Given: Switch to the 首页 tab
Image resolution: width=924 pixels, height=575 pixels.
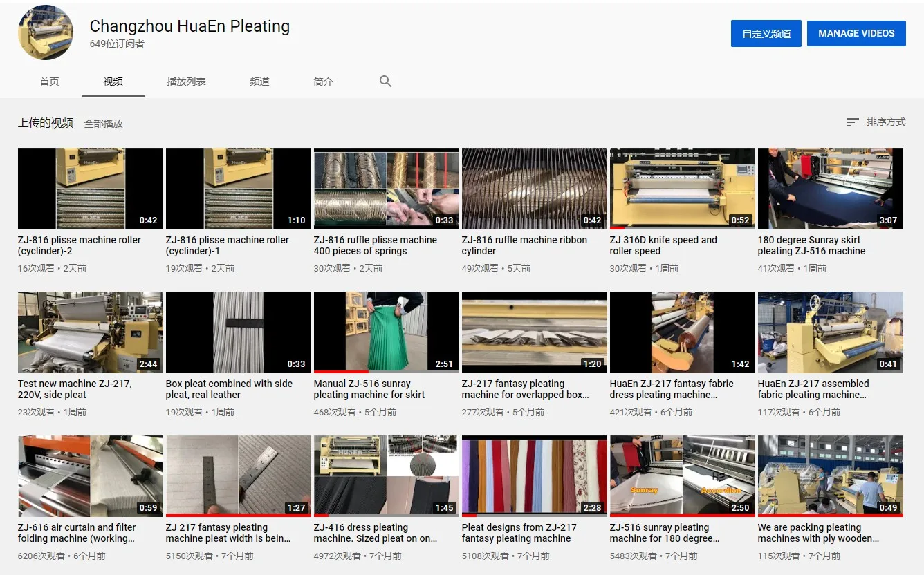Looking at the screenshot, I should (50, 82).
